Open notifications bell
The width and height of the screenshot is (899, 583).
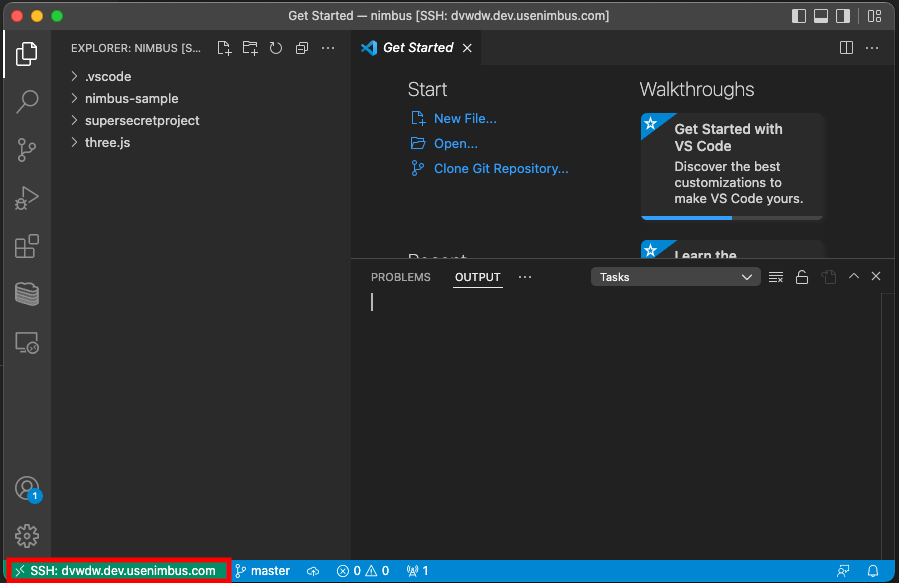[873, 571]
